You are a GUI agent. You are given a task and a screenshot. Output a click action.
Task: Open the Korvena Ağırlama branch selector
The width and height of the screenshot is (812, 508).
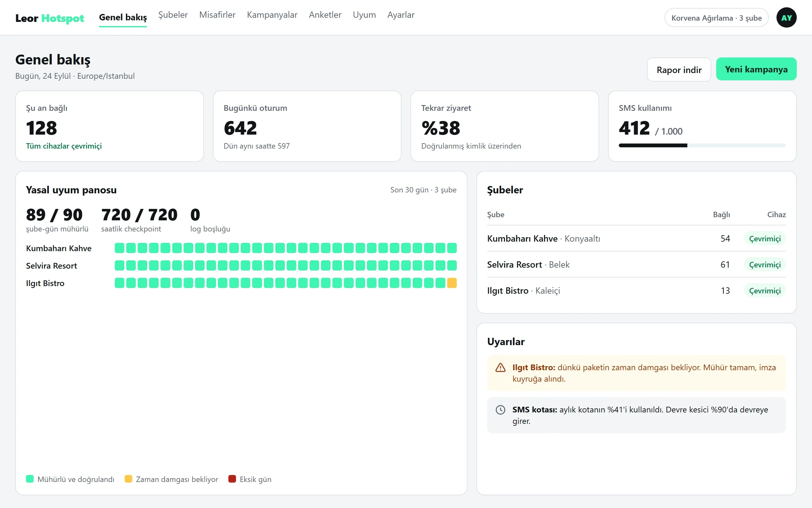coord(717,18)
